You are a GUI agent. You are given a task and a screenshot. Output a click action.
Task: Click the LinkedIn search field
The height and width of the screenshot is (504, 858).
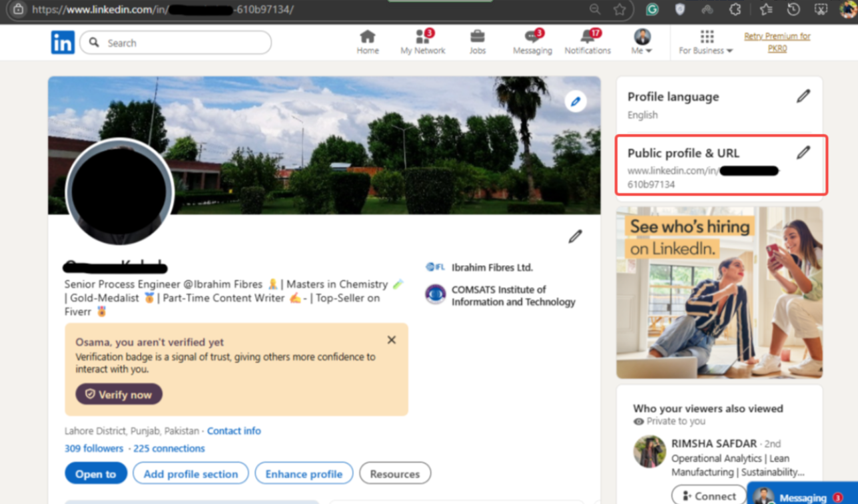tap(175, 42)
